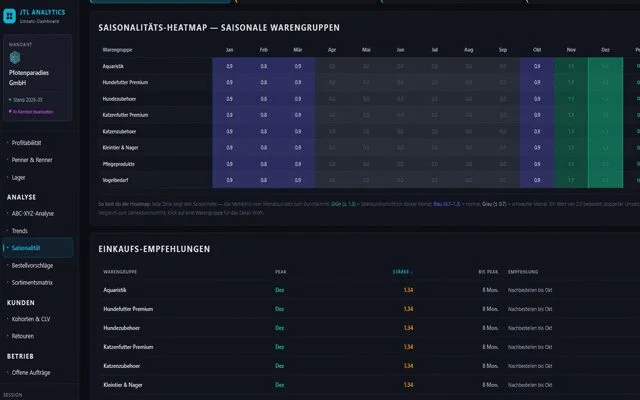This screenshot has width=640, height=400.
Task: Select Pfotenparadies GmbH mandant name
Action: coord(29,78)
